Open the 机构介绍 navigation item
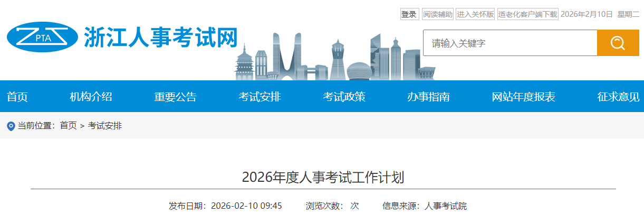Image resolution: width=644 pixels, height=213 pixels. click(91, 97)
